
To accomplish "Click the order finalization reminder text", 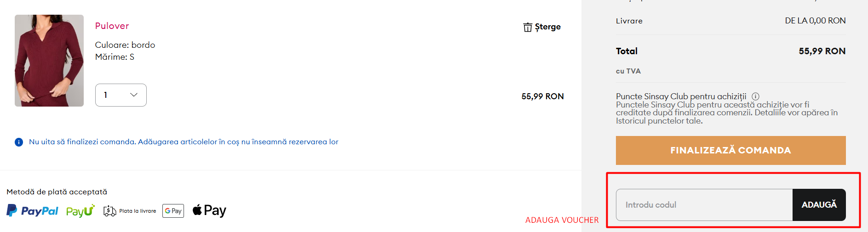I will [184, 142].
